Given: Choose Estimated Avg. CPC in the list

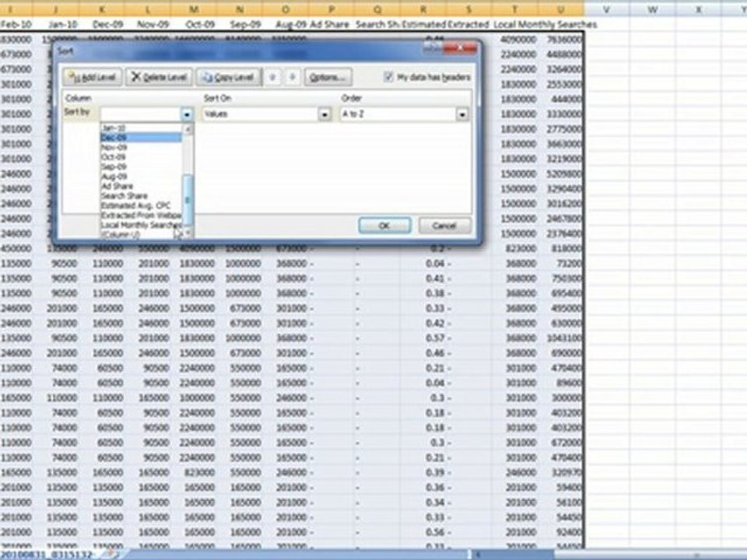Looking at the screenshot, I should pyautogui.click(x=141, y=205).
